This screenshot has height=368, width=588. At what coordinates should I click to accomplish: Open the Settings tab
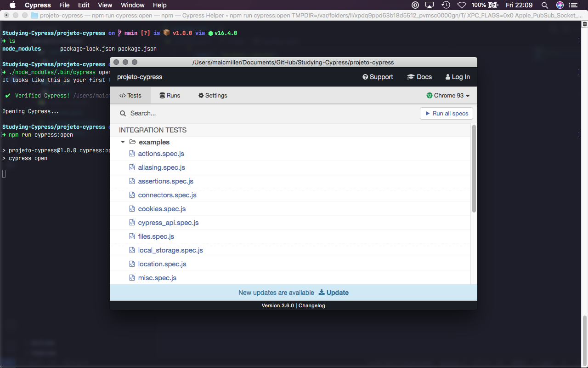(213, 96)
